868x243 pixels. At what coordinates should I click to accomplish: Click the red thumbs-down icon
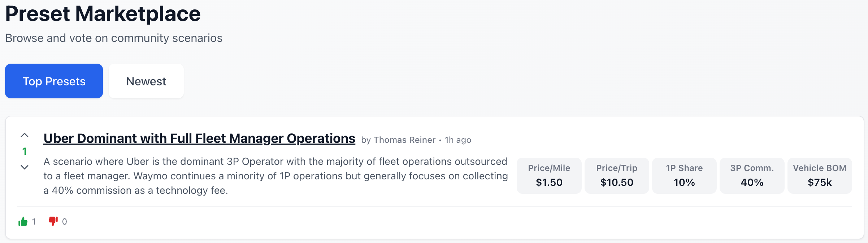pyautogui.click(x=53, y=221)
